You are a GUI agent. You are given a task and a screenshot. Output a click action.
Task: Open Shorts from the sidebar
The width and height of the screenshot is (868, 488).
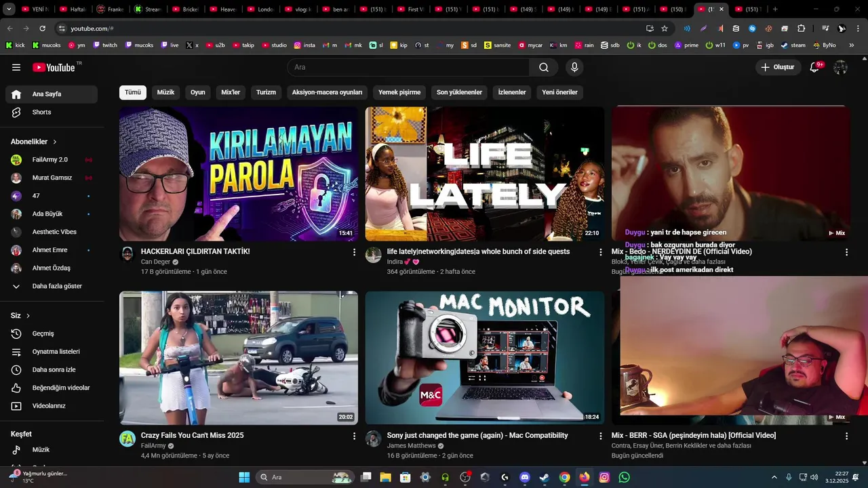pyautogui.click(x=52, y=113)
